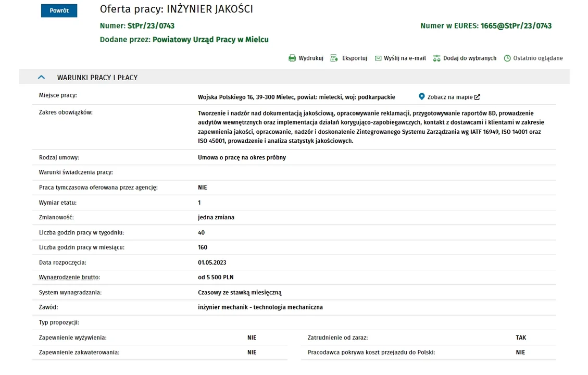Open the Eksportuj link

click(354, 58)
